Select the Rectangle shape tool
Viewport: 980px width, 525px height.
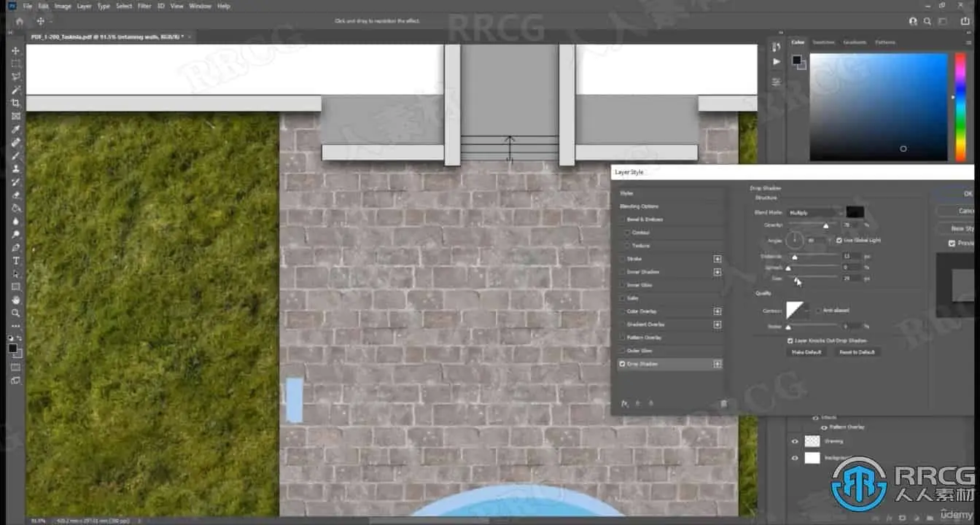[x=16, y=287]
